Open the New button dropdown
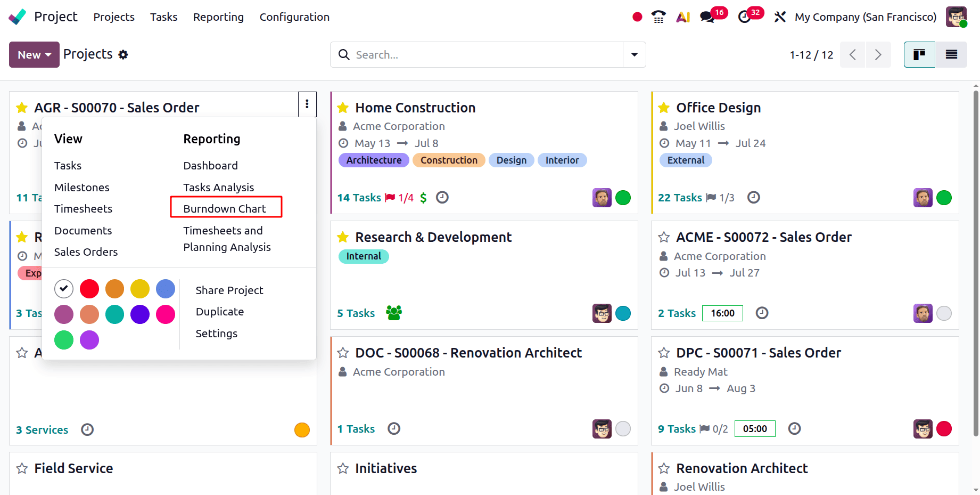Screen dimensions: 980x495 34,54
